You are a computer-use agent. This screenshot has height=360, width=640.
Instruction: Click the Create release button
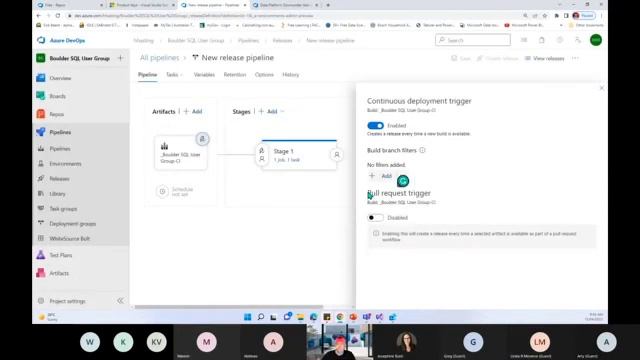[x=497, y=58]
